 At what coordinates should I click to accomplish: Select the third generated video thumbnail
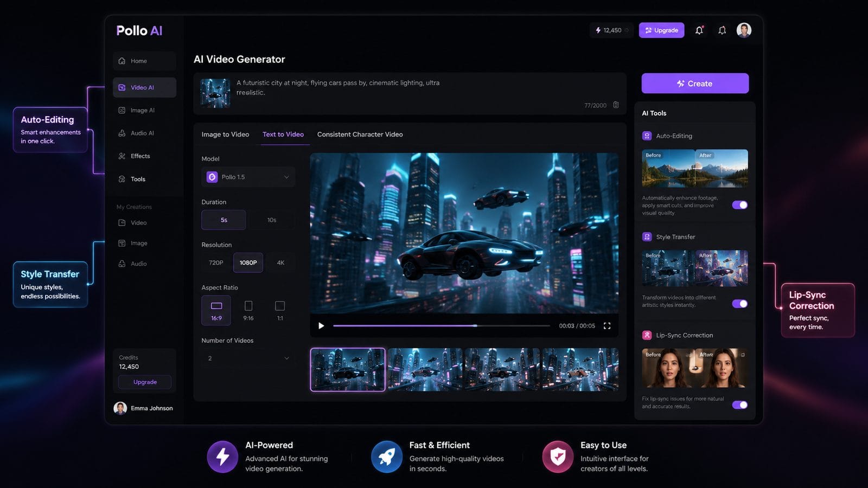point(502,370)
